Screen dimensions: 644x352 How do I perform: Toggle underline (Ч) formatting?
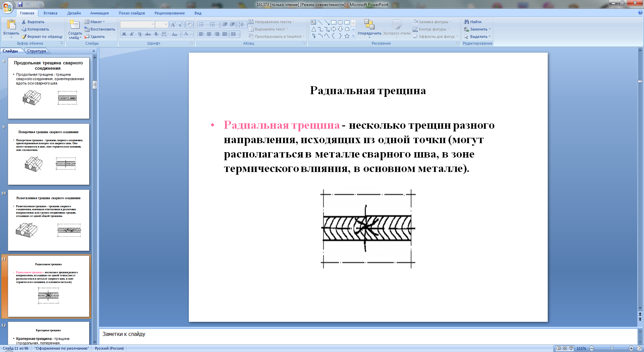[x=140, y=34]
